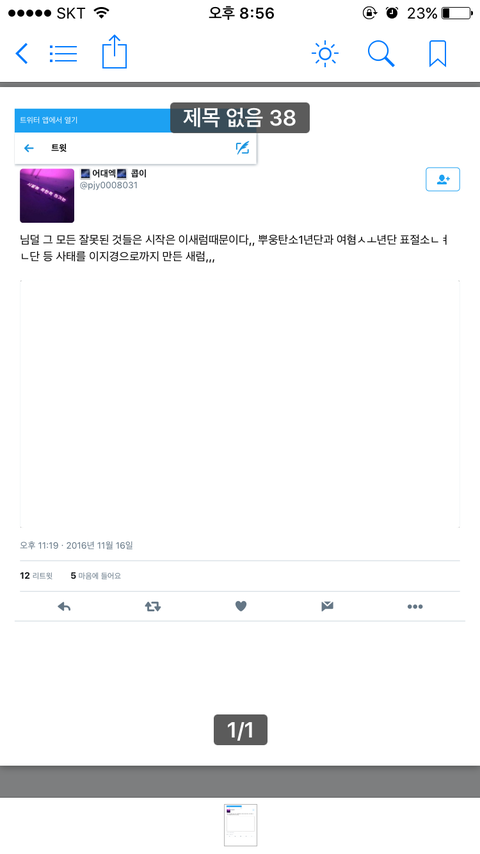This screenshot has height=854, width=480.
Task: Open the @pjy0008031 profile handle
Action: tap(109, 185)
